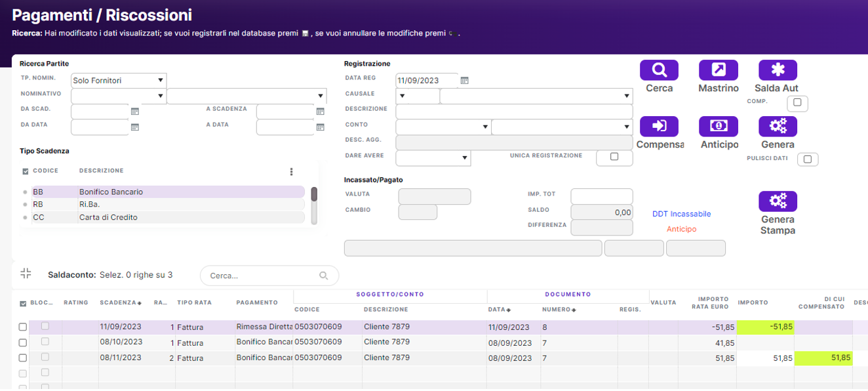Click the Cerca... search field in Saldaconto
Viewport: 868px width, 391px height.
coord(269,276)
